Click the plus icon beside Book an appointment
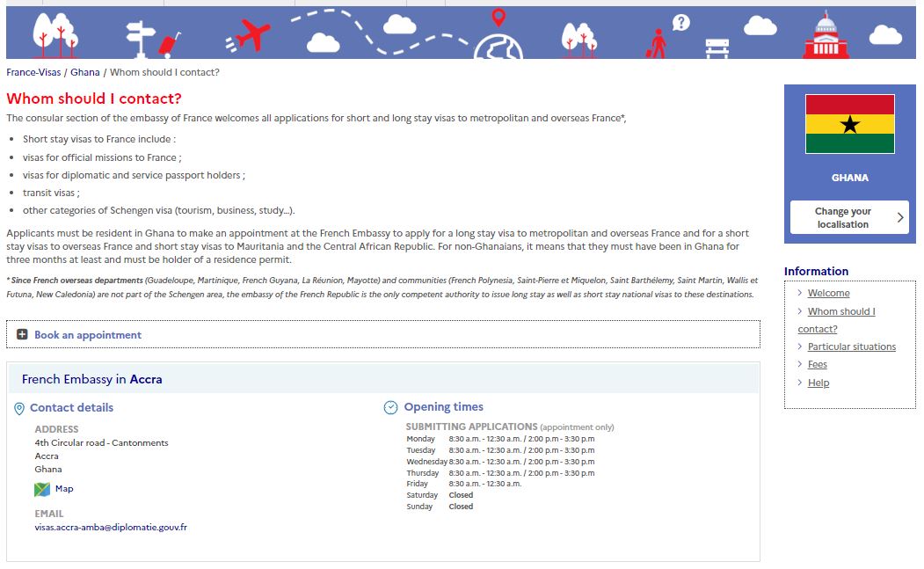 click(x=22, y=334)
